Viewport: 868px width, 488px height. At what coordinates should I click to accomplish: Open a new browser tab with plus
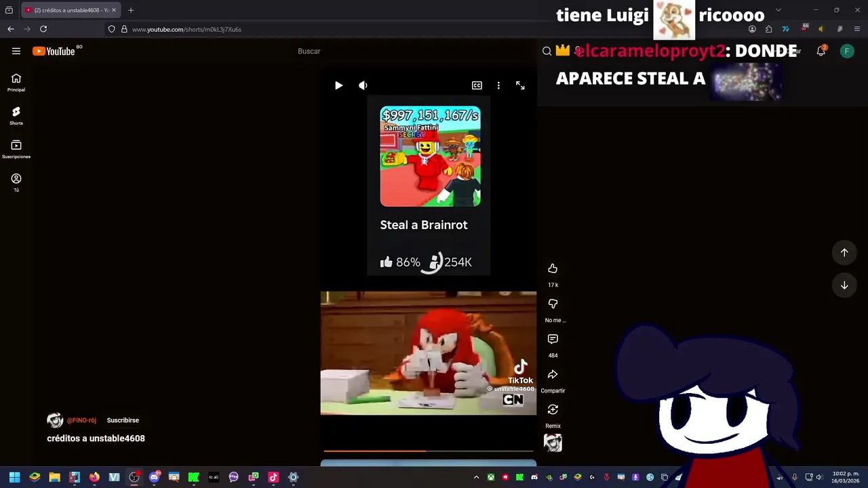[x=131, y=10]
